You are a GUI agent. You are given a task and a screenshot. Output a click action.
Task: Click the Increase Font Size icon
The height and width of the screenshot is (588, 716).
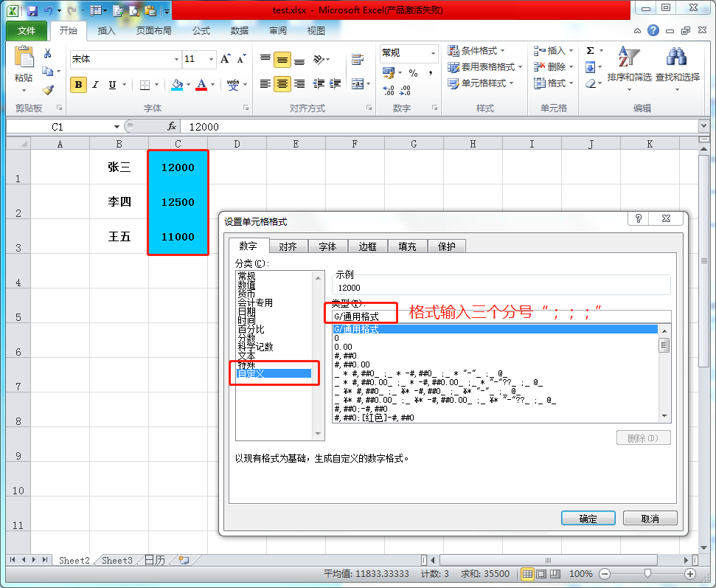(x=225, y=59)
